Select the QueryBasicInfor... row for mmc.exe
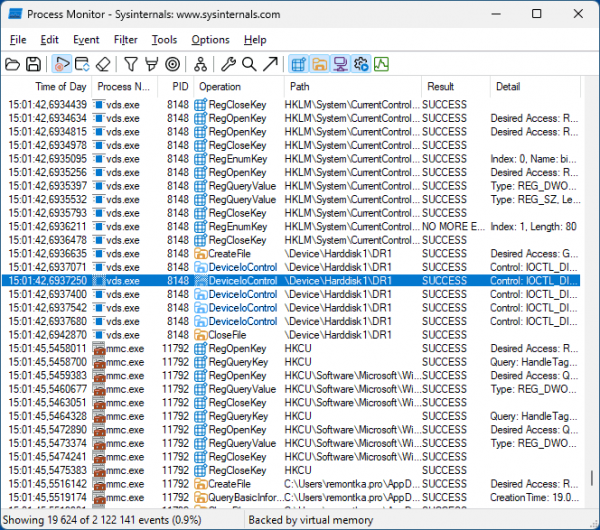 click(x=291, y=497)
